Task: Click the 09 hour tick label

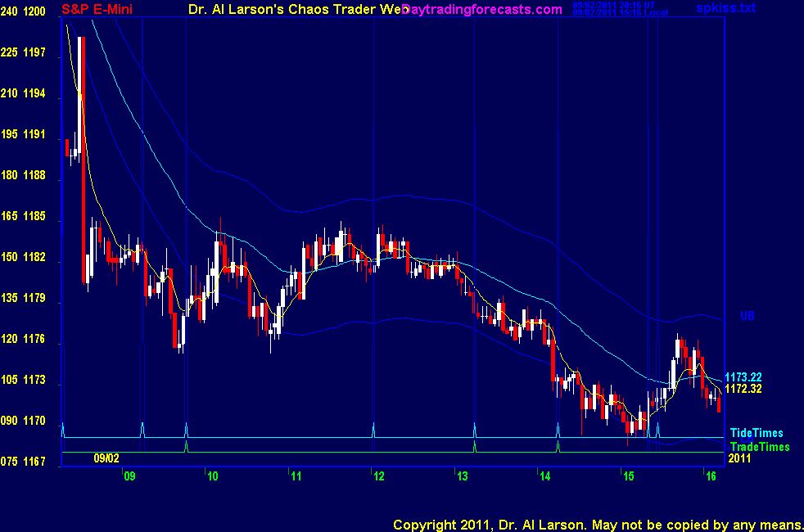Action: coord(129,476)
